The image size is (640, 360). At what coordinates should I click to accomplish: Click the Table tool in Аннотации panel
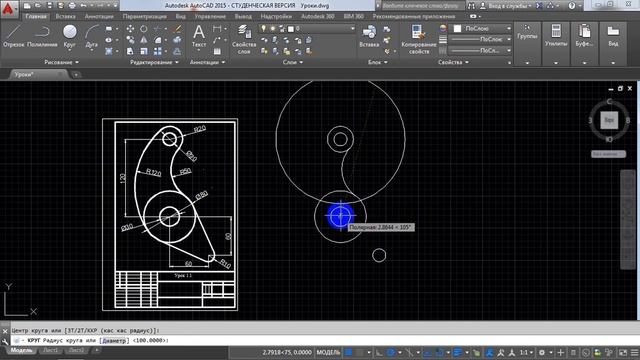point(217,51)
